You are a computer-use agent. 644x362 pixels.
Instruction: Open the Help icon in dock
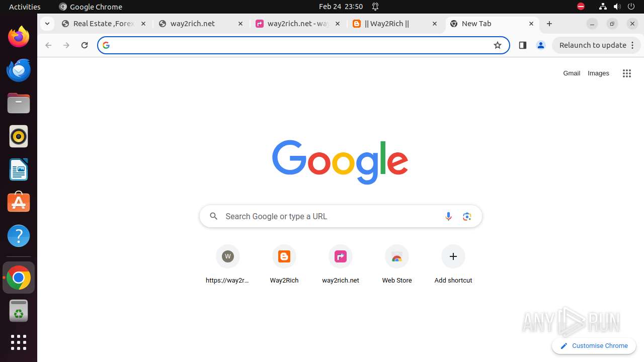pyautogui.click(x=19, y=236)
